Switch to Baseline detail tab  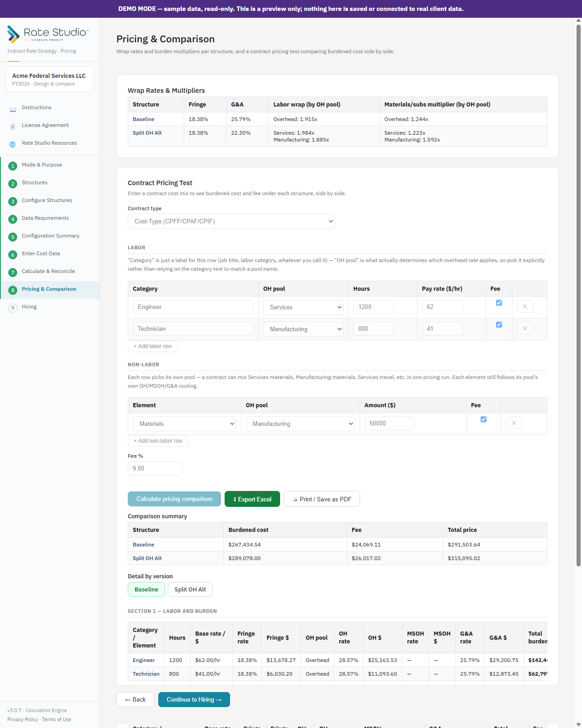146,590
